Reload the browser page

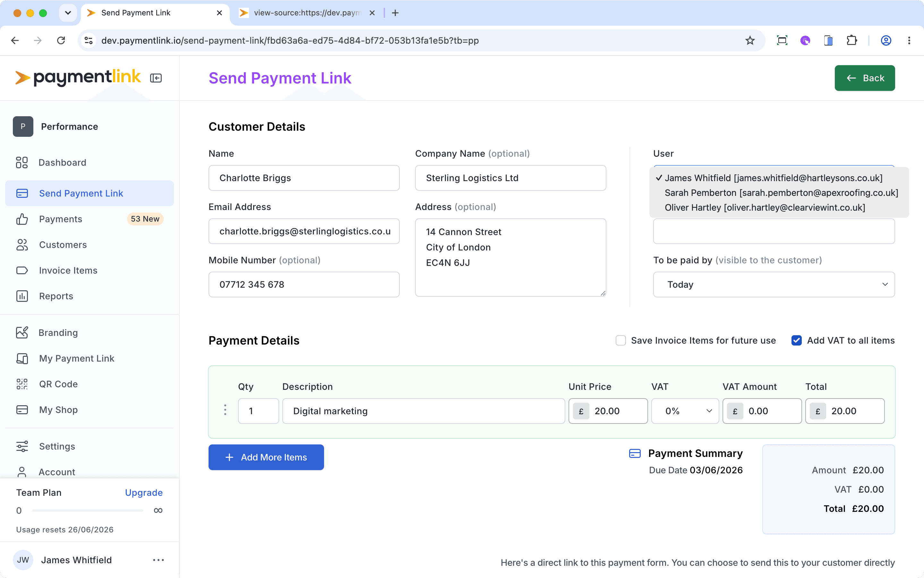[x=61, y=40]
